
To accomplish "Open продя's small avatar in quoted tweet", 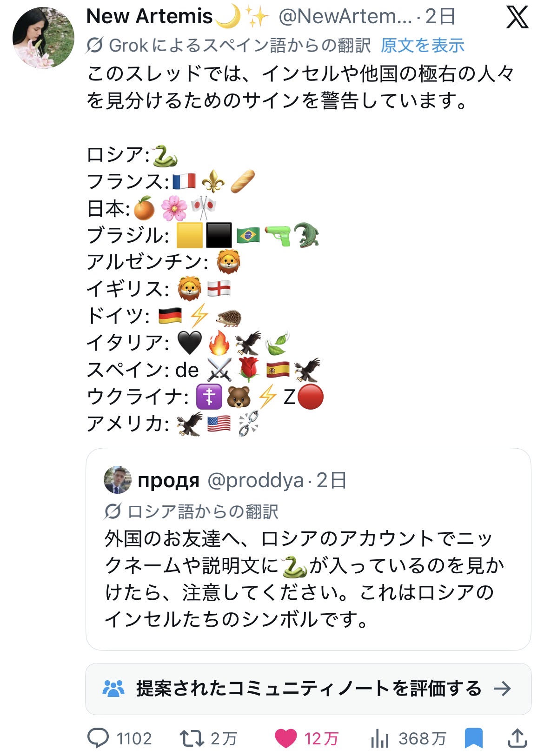I will click(x=118, y=480).
